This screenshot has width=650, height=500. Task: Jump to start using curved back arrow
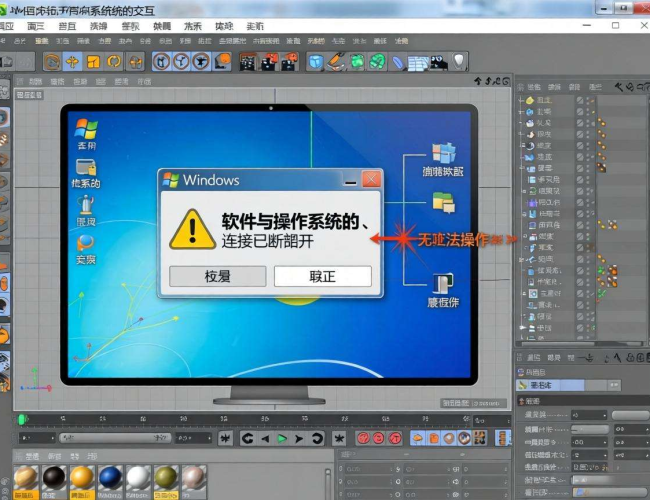pyautogui.click(x=247, y=439)
